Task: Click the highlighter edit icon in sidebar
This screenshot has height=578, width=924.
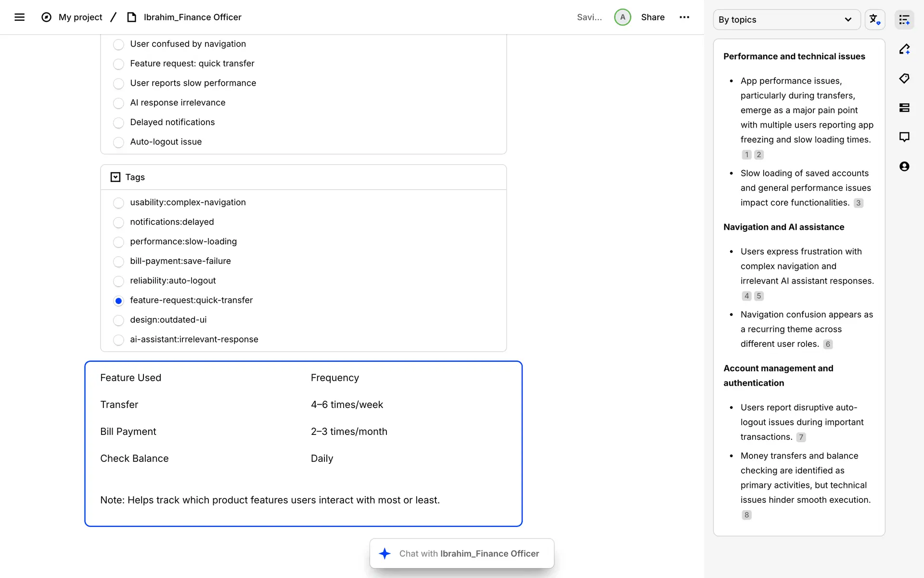Action: (904, 49)
